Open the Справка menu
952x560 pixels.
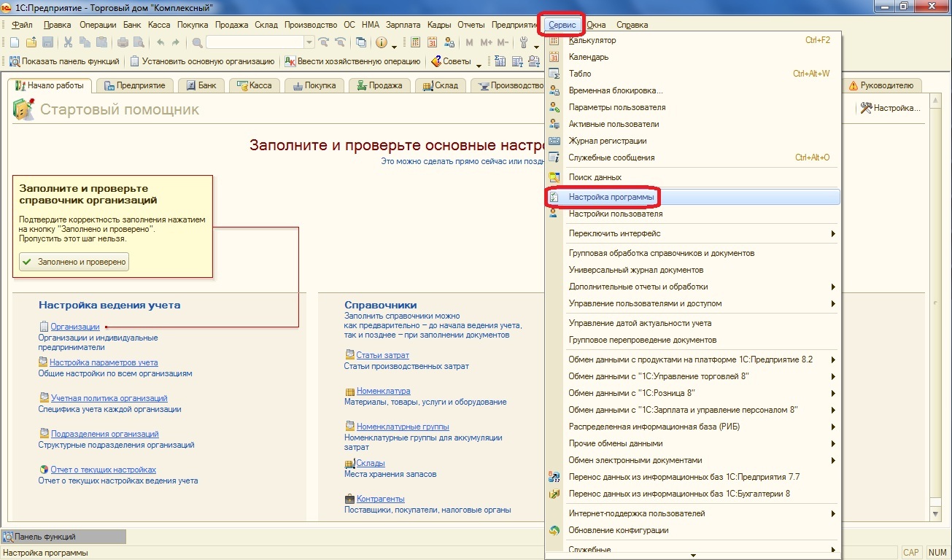click(x=632, y=25)
